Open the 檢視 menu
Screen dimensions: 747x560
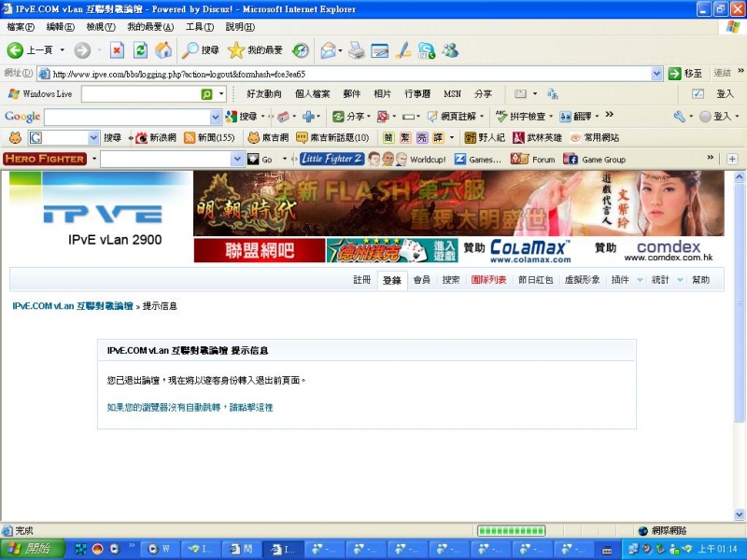click(x=98, y=26)
